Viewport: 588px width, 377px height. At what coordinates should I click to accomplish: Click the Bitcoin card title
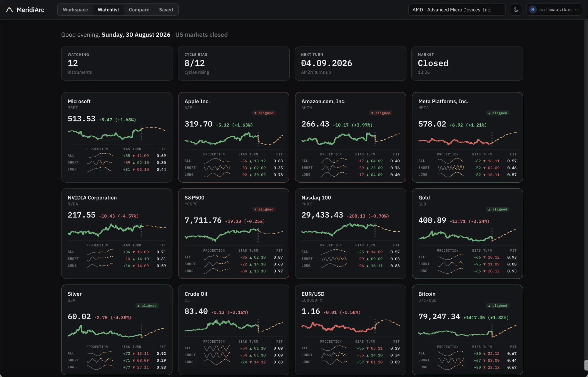427,294
